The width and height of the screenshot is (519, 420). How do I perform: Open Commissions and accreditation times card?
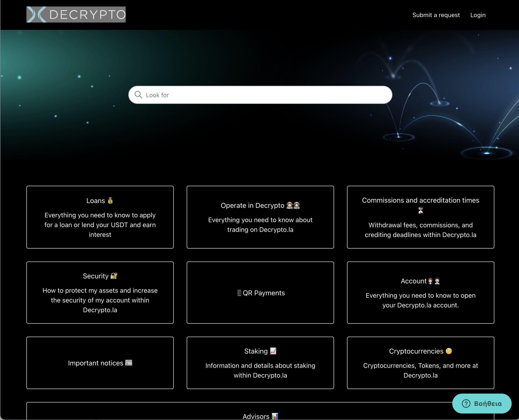coord(420,200)
